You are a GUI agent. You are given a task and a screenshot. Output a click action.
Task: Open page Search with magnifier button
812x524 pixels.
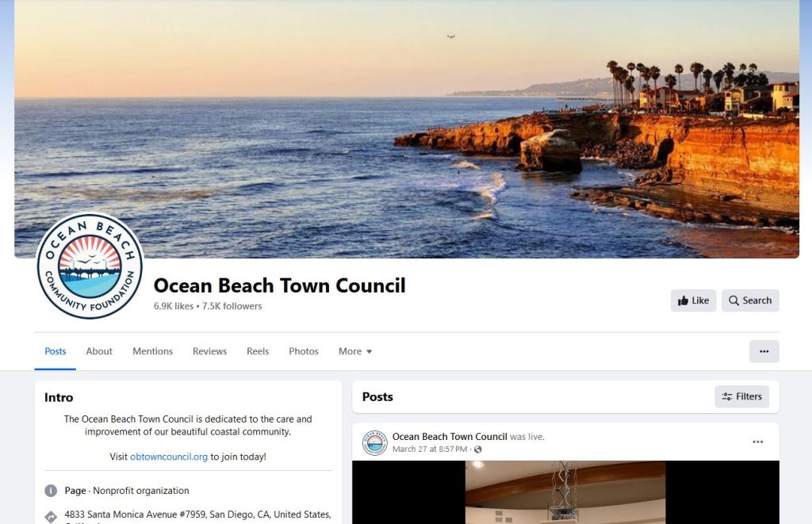coord(750,300)
